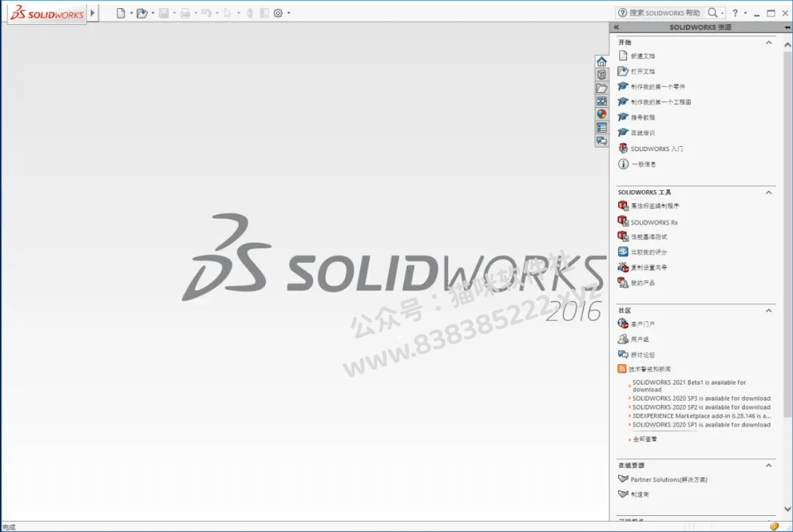This screenshot has width=793, height=532.
Task: Open news item SOLIDWORKS 2020 SP2 is available
Action: click(701, 407)
